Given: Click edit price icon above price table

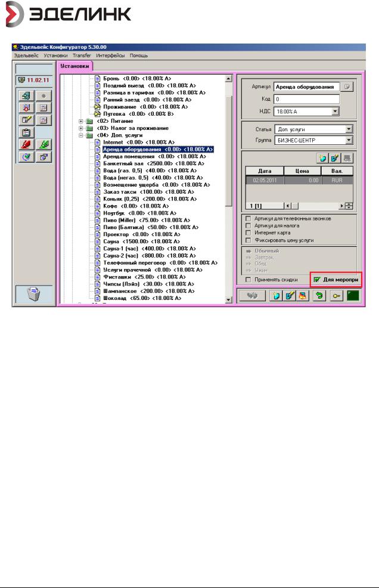Looking at the screenshot, I should point(334,158).
